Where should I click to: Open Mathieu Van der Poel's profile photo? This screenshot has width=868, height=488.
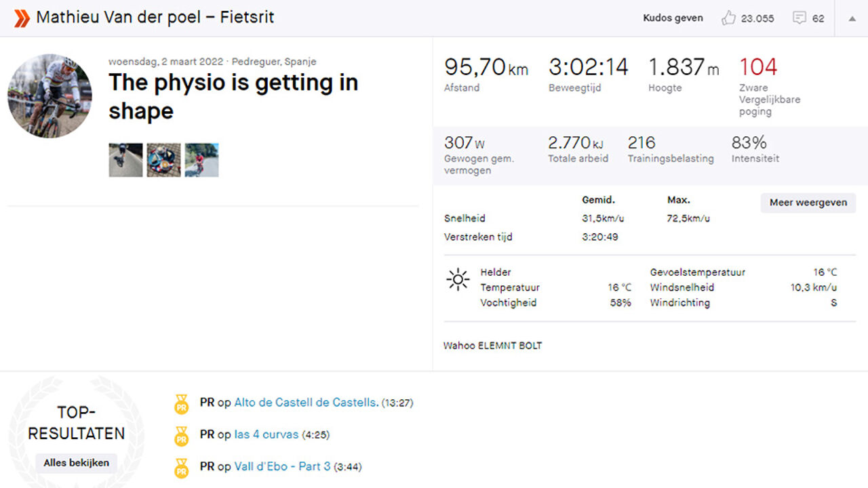click(x=50, y=96)
